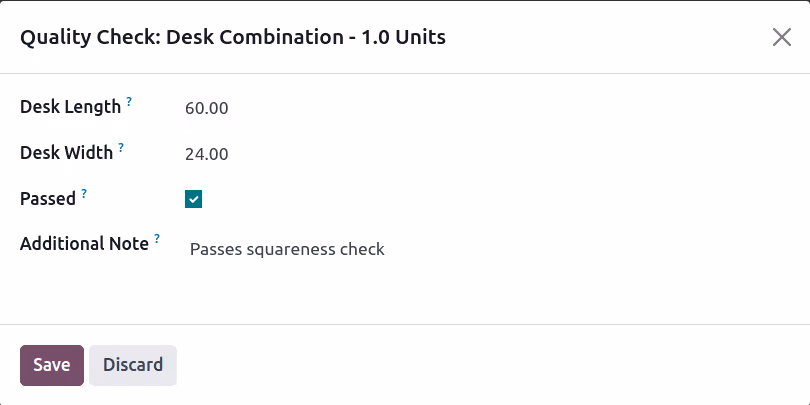Uncheck the Passed checkbox
This screenshot has height=405, width=810.
point(193,199)
